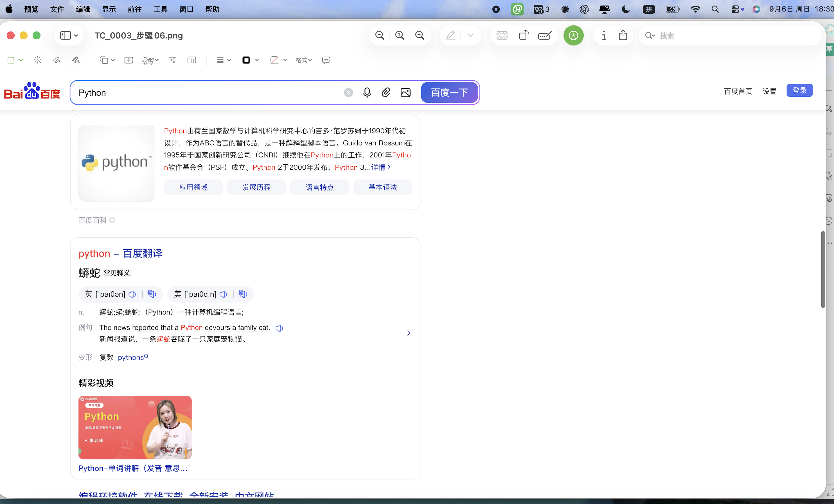Screen dimensions: 834x504
Task: Open the selection tools dropdown arrow
Action: coord(21,60)
